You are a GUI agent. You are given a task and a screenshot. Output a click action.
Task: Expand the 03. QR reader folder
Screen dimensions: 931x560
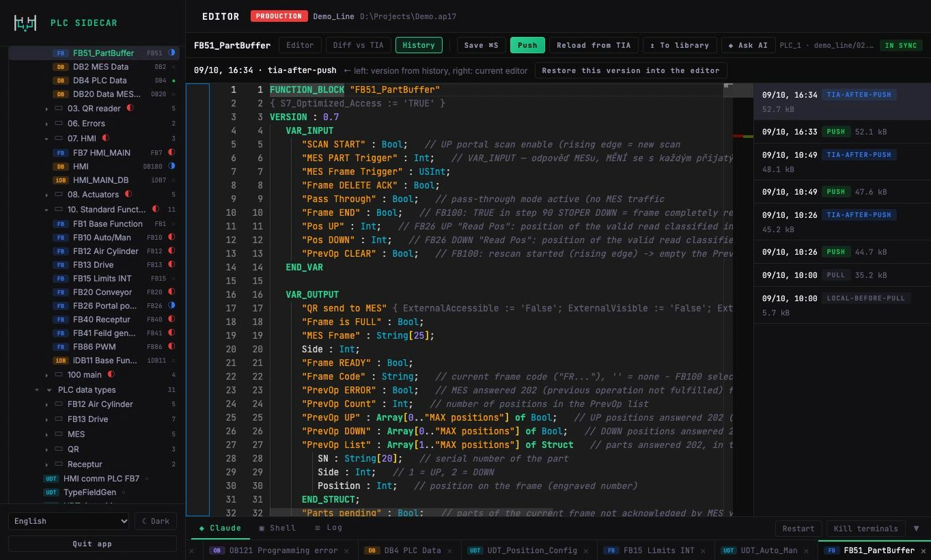[47, 109]
